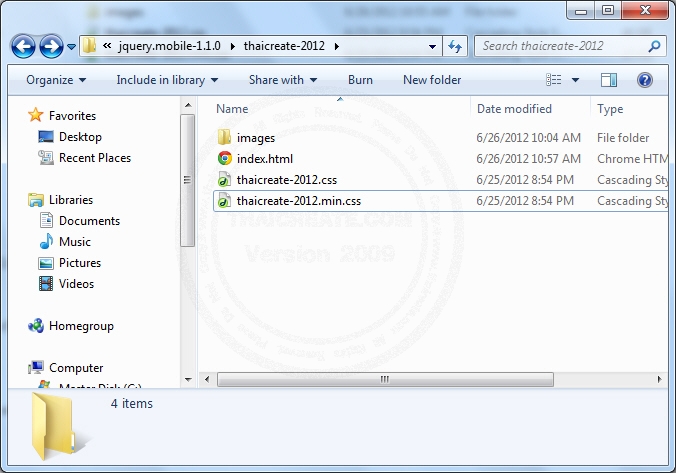Go forward with the Forward arrow button
676x473 pixels.
point(51,46)
